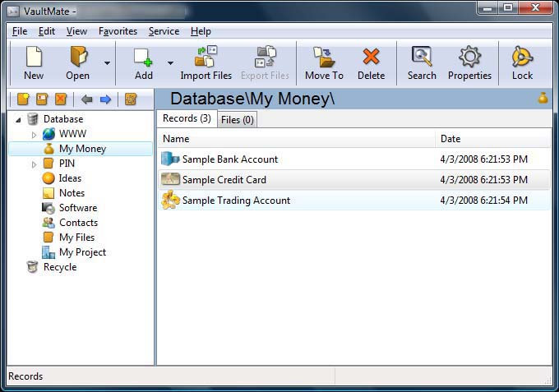
Task: Click the Move To toolbar button
Action: (x=324, y=62)
